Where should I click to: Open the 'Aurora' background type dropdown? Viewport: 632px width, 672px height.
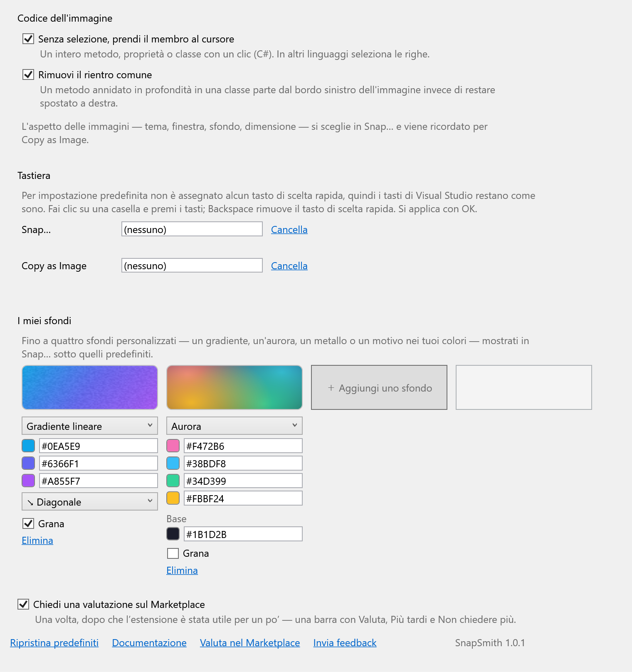point(235,426)
